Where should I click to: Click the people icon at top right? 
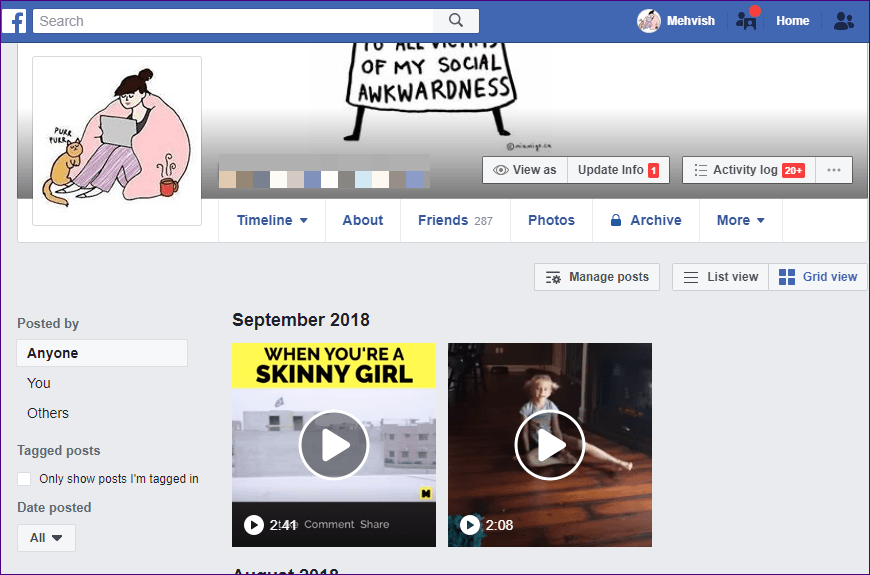click(844, 21)
